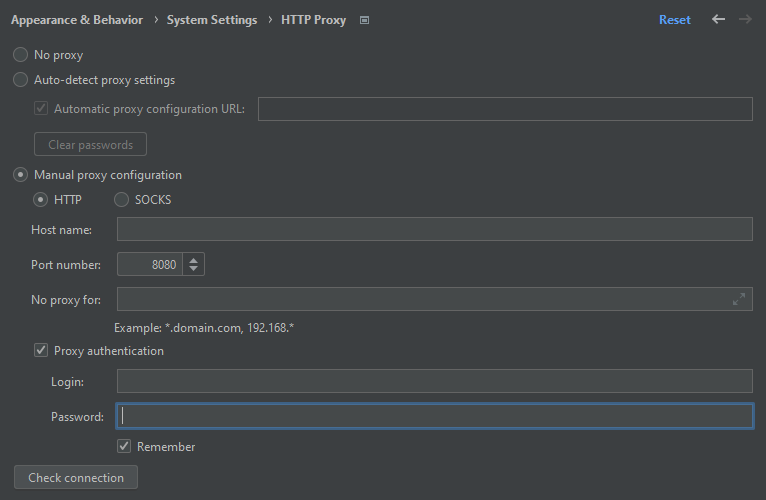Increase the port number with up arrow
Screen dimensions: 766x500
195,259
